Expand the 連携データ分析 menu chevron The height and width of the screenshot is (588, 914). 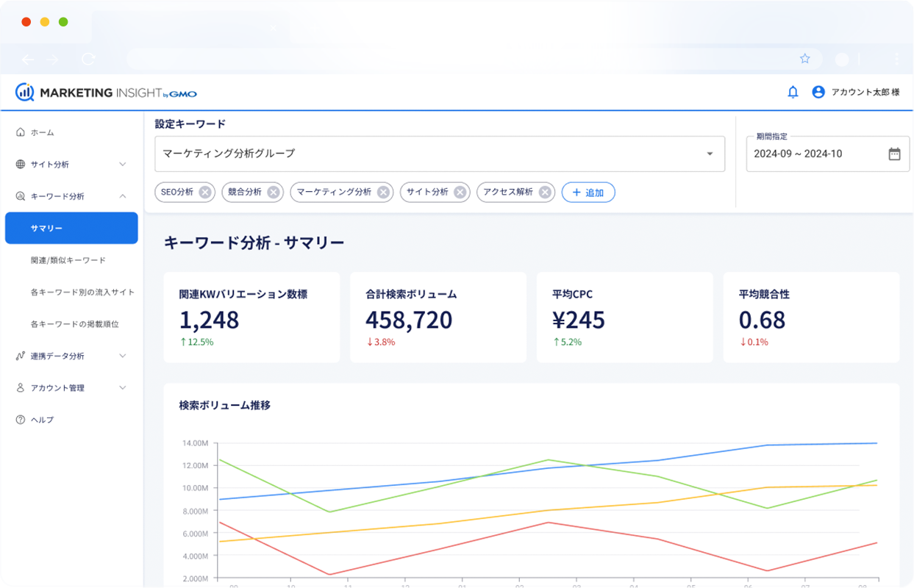tap(123, 356)
